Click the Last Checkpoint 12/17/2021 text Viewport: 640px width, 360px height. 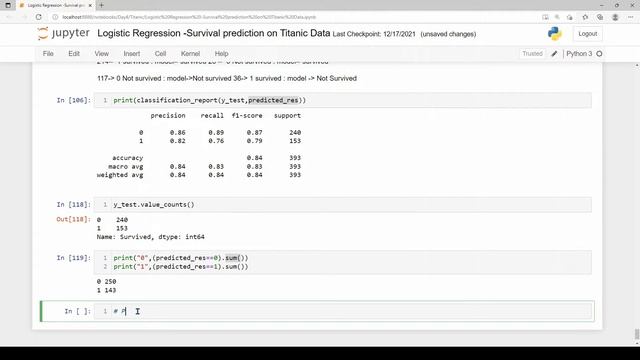373,34
